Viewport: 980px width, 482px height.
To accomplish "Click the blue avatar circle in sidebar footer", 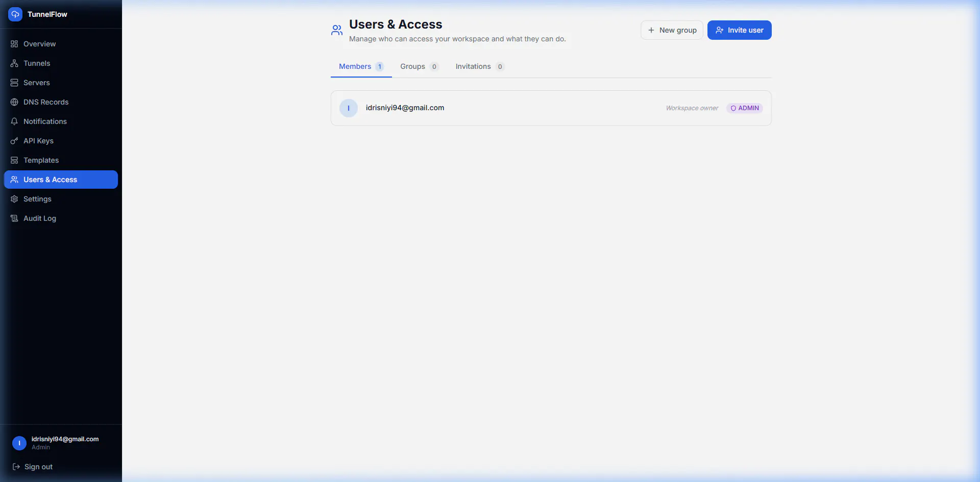I will (x=19, y=443).
